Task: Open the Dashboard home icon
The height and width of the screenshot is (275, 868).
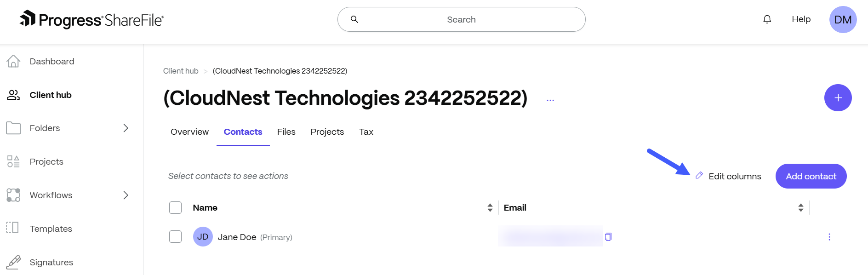Action: [13, 61]
